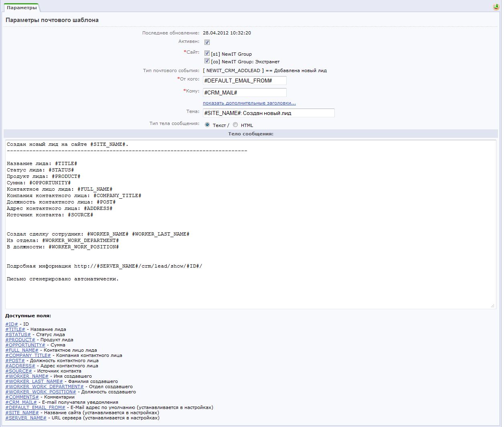Screen dimensions: 504x427
Task: Toggle the [co] NewIT Group: Экстранет checkbox
Action: 207,61
